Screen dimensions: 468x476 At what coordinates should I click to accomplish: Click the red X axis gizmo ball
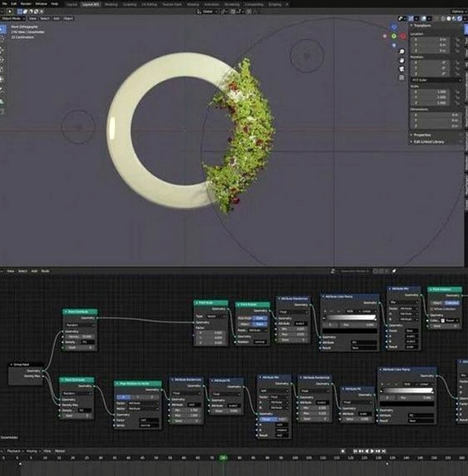click(x=401, y=36)
